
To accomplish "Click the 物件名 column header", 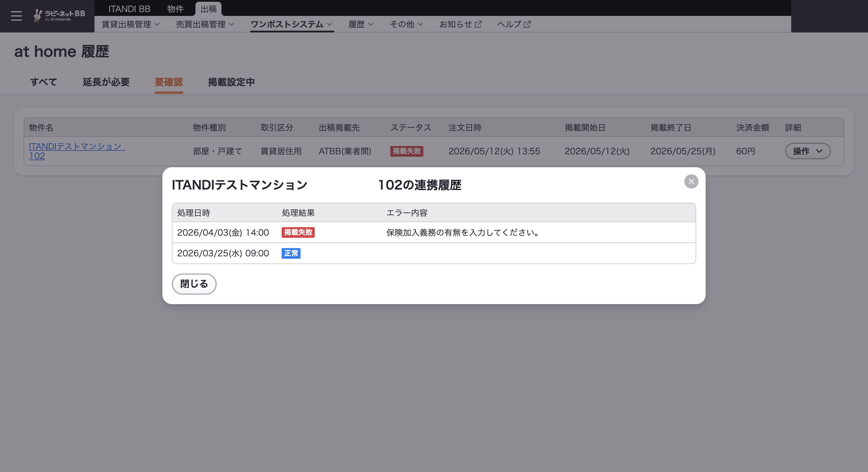I will [x=41, y=128].
